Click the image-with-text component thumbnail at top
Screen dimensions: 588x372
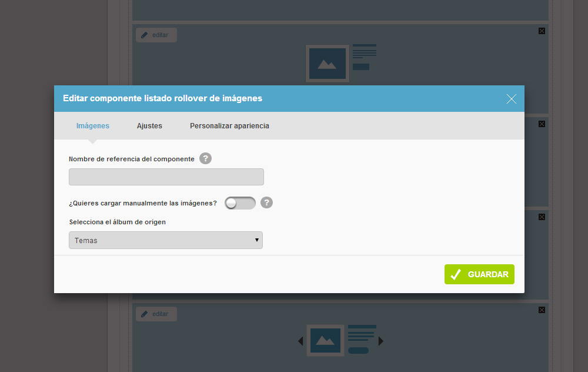point(328,64)
